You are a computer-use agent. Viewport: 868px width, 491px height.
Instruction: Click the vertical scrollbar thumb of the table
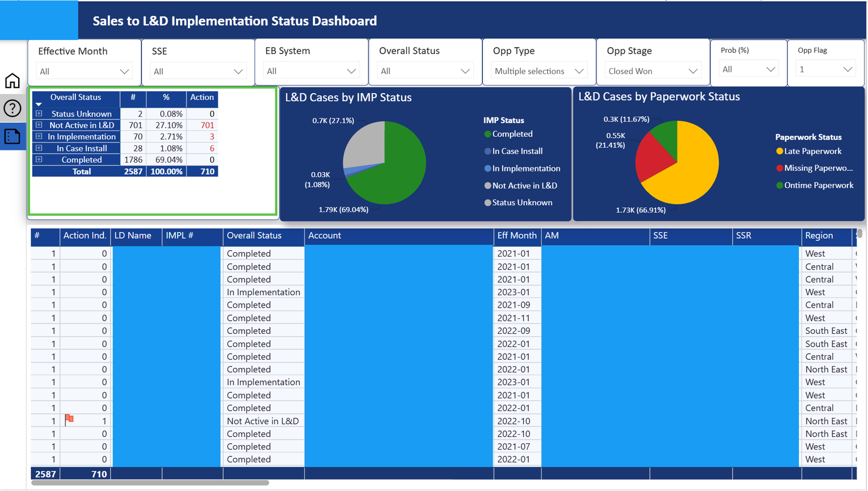860,233
